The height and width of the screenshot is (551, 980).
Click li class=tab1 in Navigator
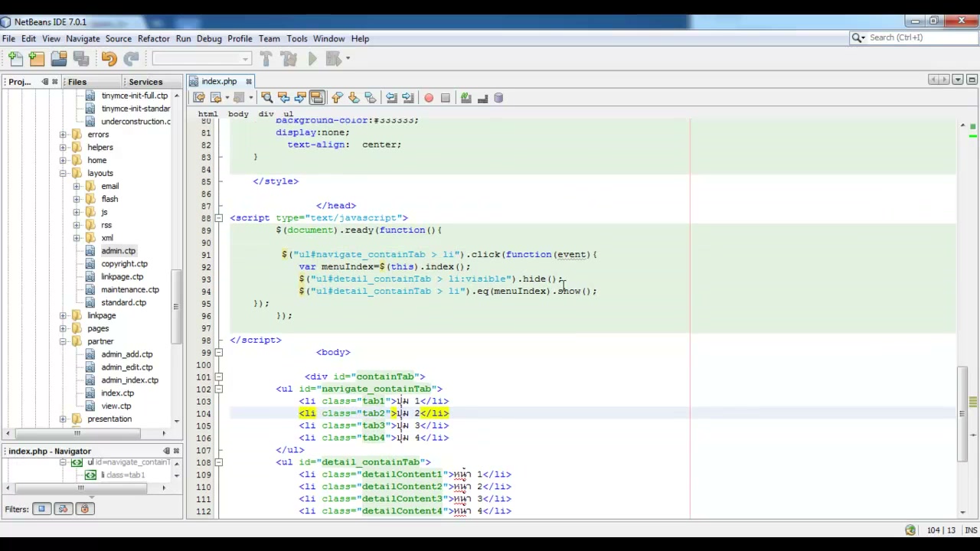tap(122, 475)
